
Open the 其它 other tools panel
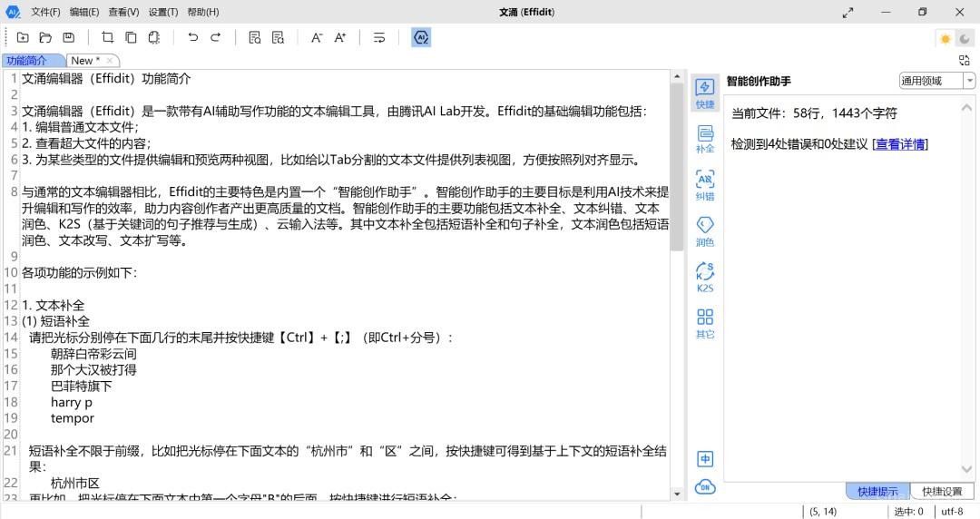(705, 323)
